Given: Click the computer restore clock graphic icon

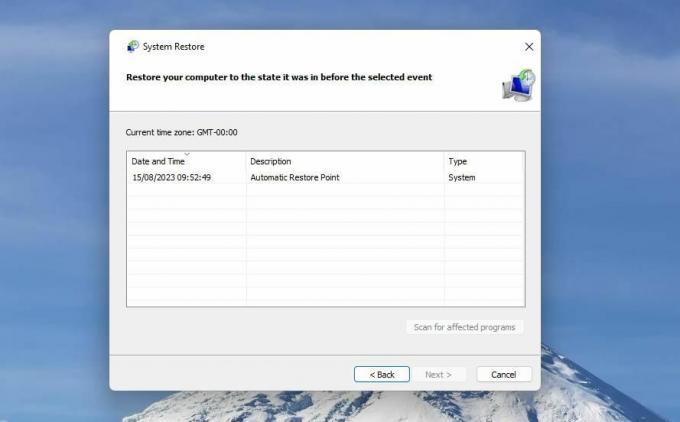Looking at the screenshot, I should point(519,85).
